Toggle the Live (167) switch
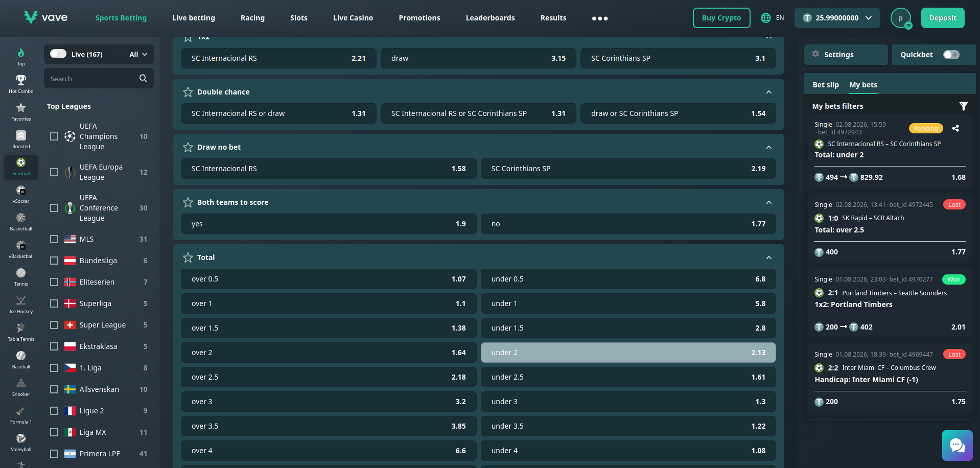Screen dimensions: 980x468 (58, 54)
